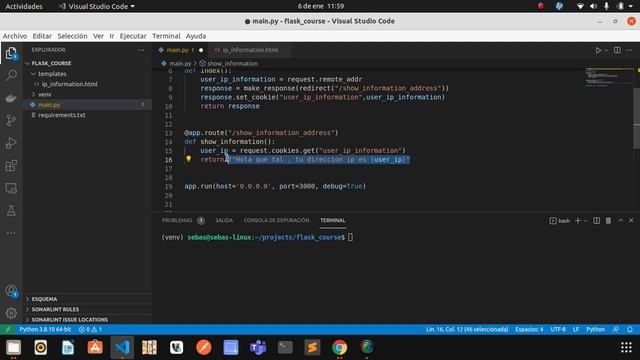The image size is (640, 360).
Task: Open terminal launch profile dropdown
Action: click(586, 220)
